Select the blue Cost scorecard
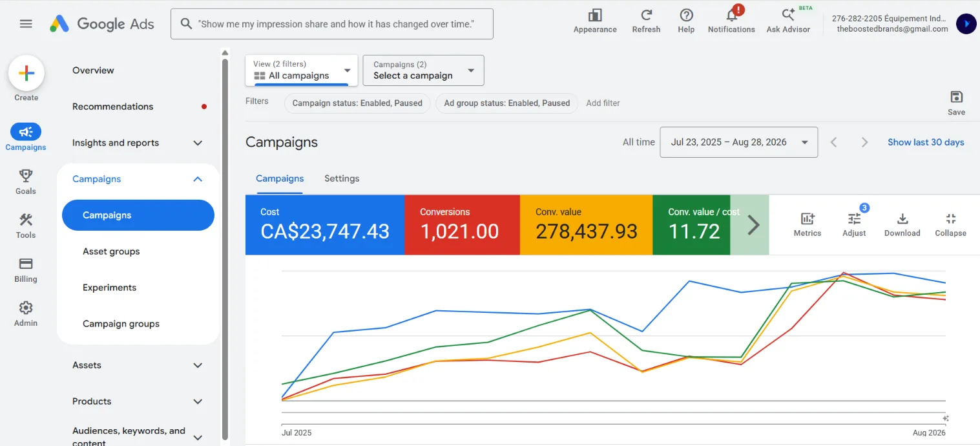980x446 pixels. (x=325, y=225)
